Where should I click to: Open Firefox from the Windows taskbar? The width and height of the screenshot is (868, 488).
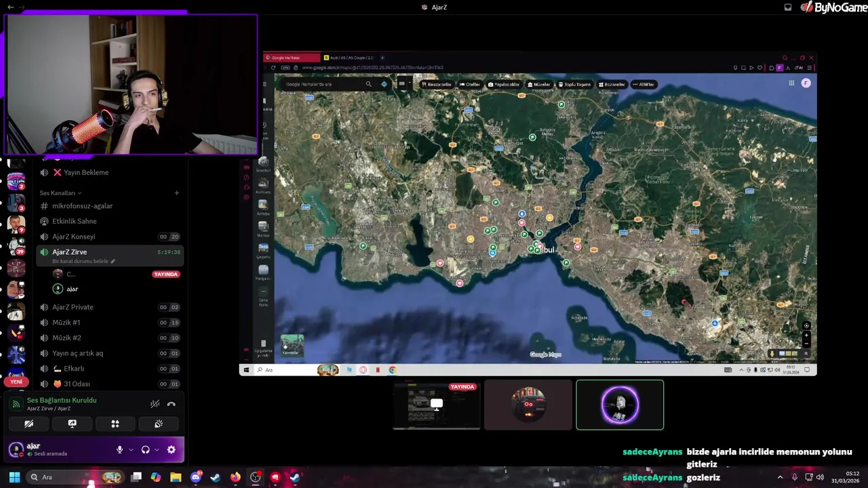point(235,477)
